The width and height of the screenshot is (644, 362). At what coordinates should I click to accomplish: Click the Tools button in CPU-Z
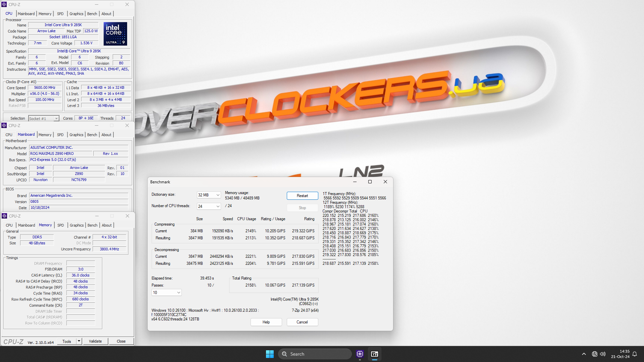tap(67, 341)
